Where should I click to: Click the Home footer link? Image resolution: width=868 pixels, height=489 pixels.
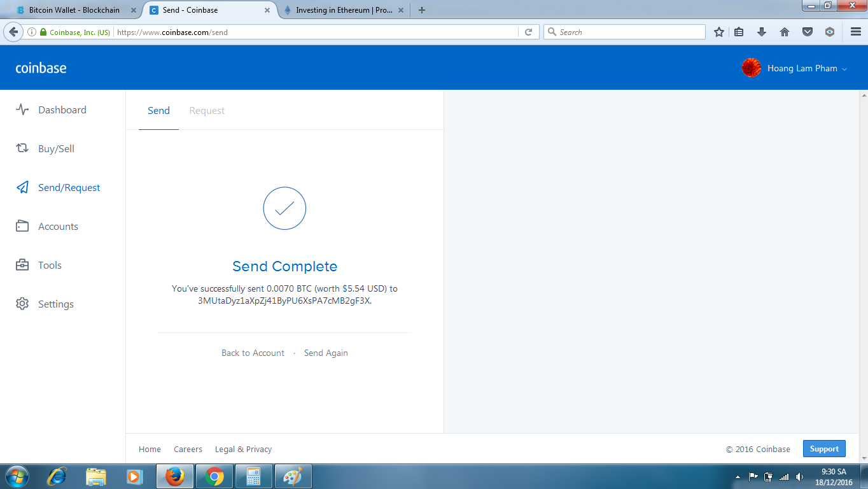(x=150, y=449)
